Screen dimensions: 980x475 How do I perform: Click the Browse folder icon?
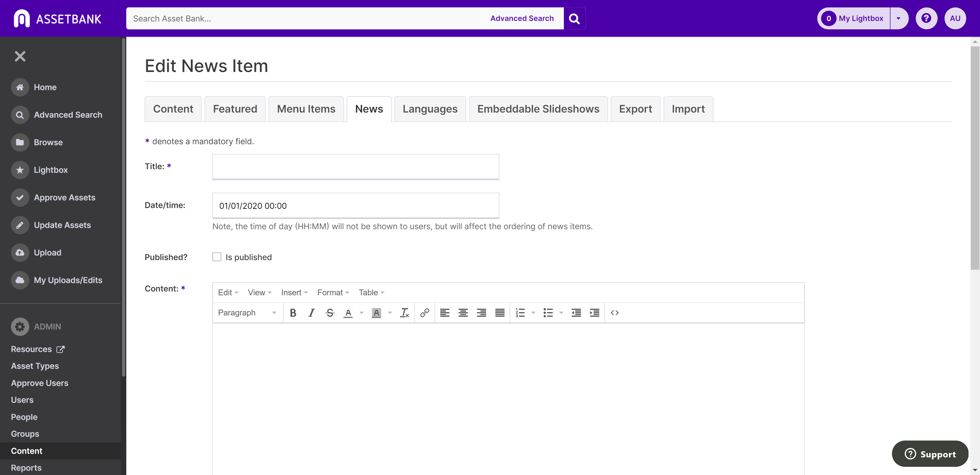point(20,142)
